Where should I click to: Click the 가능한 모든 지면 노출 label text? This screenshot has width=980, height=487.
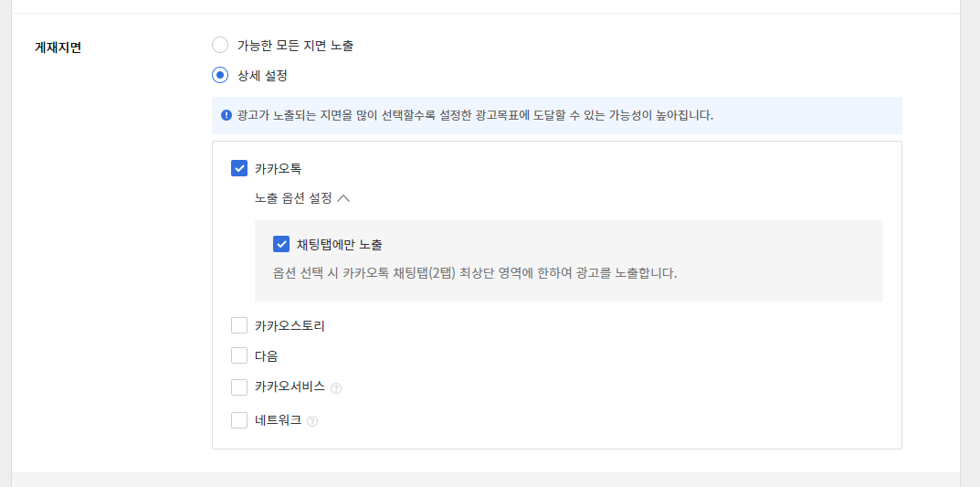click(x=296, y=46)
